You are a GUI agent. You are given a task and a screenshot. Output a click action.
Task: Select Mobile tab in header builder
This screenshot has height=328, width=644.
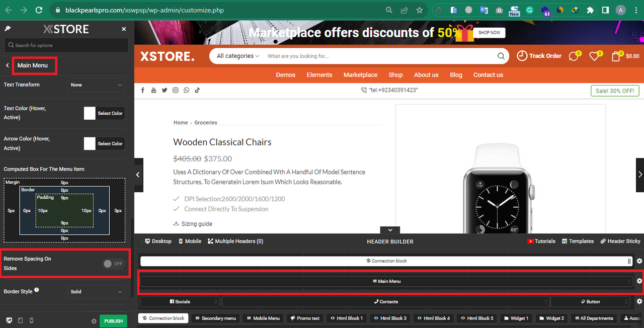click(190, 241)
